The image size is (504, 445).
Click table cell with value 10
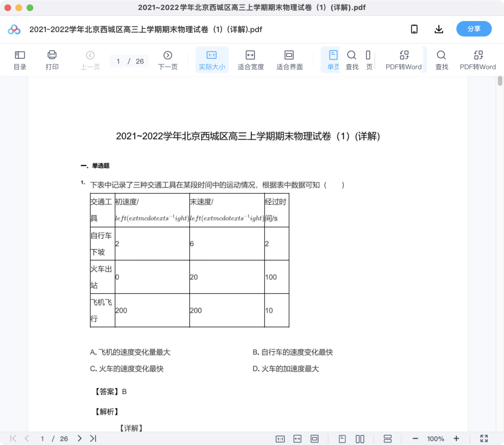(276, 310)
